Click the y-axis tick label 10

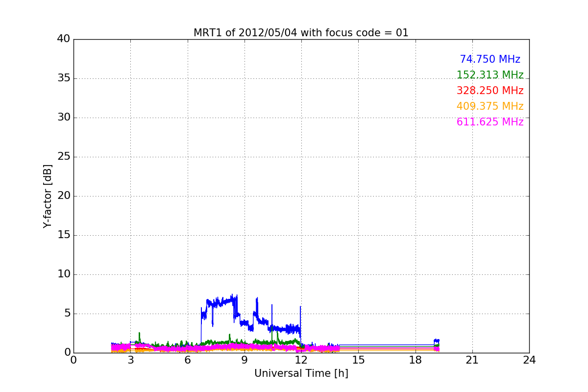click(64, 274)
